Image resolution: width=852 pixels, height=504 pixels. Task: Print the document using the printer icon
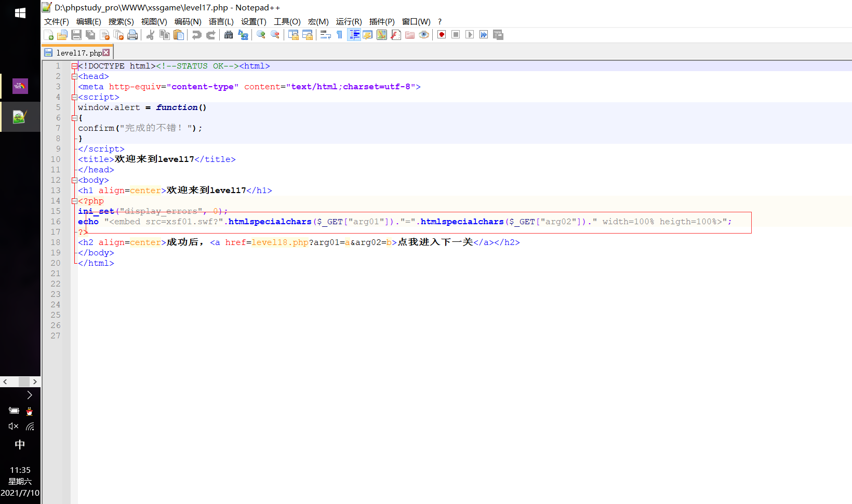[132, 35]
